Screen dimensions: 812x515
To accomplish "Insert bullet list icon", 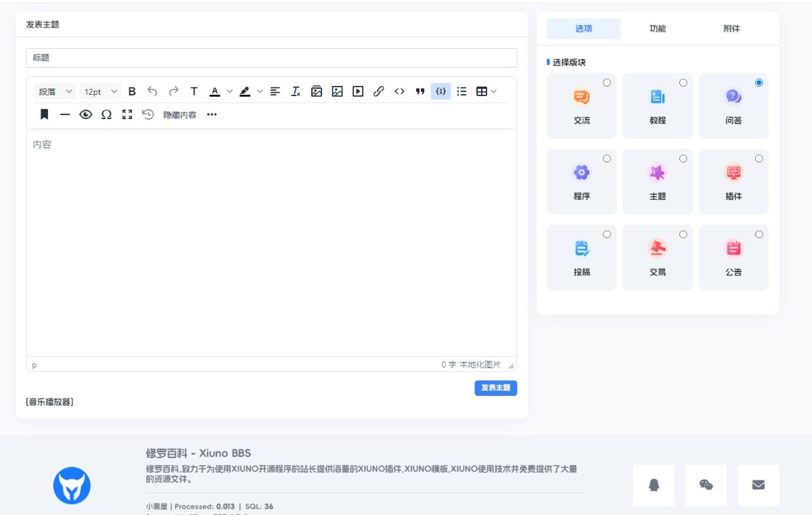I will pyautogui.click(x=461, y=91).
